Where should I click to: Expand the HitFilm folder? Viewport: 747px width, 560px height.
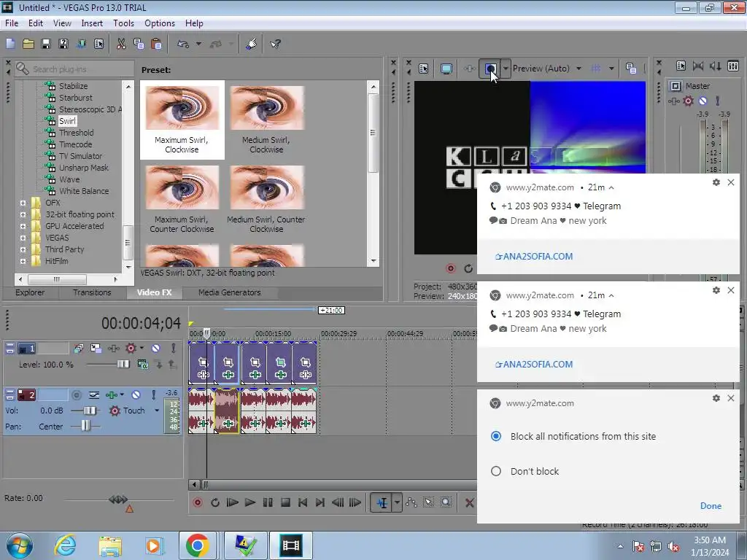(23, 261)
